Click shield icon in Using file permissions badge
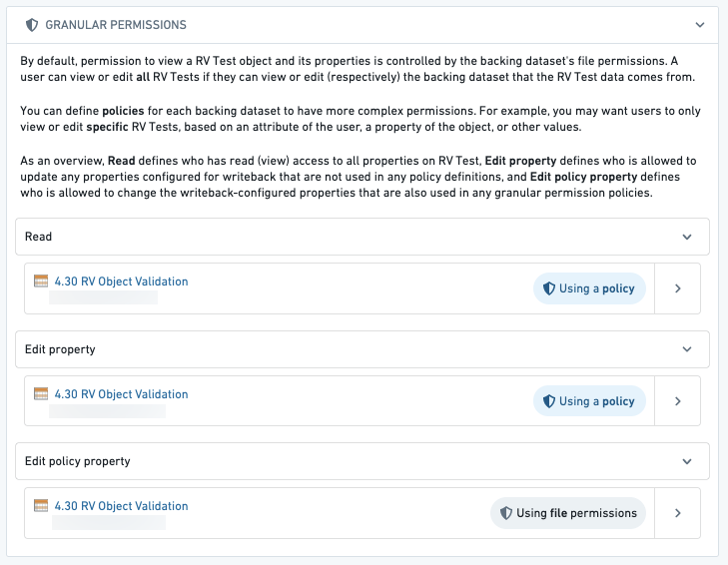 coord(505,513)
